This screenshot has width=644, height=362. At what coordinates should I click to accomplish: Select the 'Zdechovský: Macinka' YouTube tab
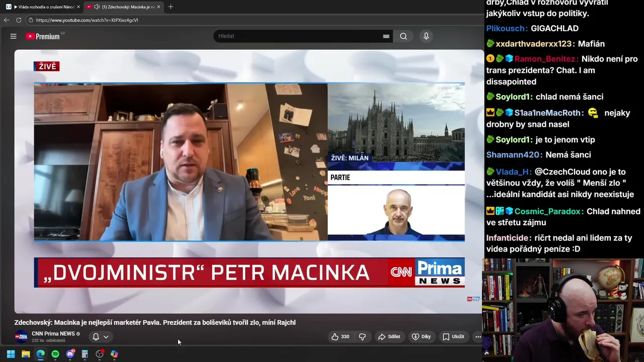pyautogui.click(x=123, y=7)
